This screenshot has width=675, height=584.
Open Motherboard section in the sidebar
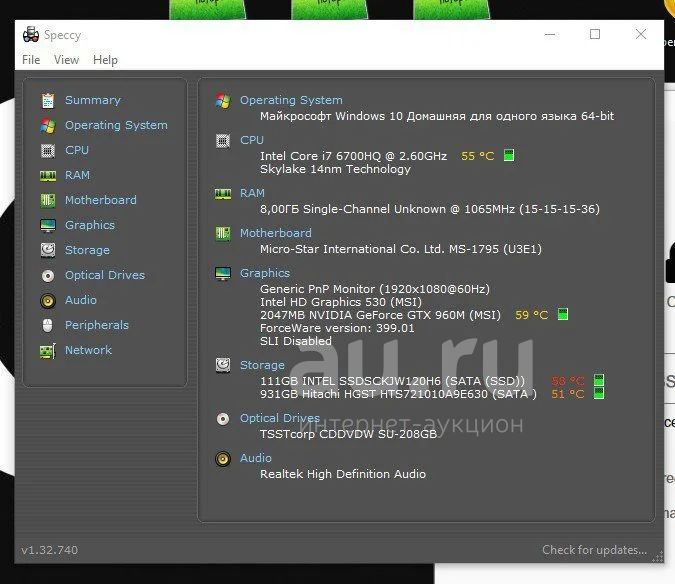101,200
